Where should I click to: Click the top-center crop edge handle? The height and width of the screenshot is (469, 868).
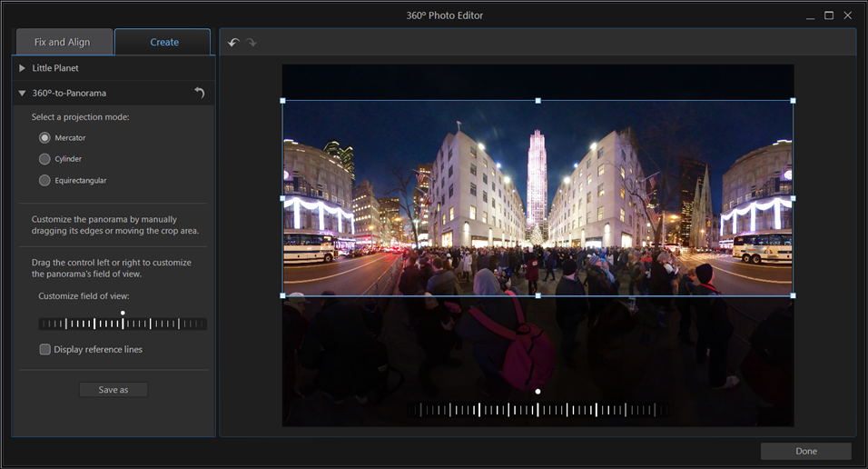point(538,101)
